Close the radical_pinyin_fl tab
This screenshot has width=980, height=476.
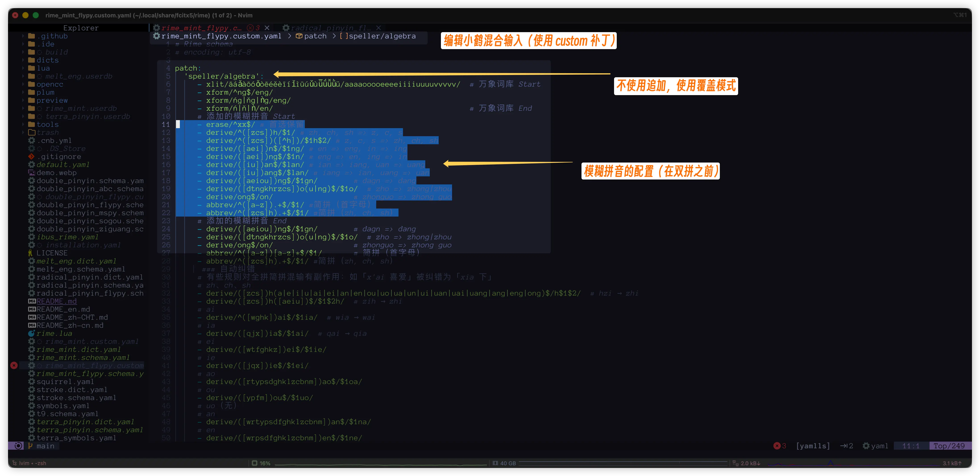pyautogui.click(x=378, y=28)
